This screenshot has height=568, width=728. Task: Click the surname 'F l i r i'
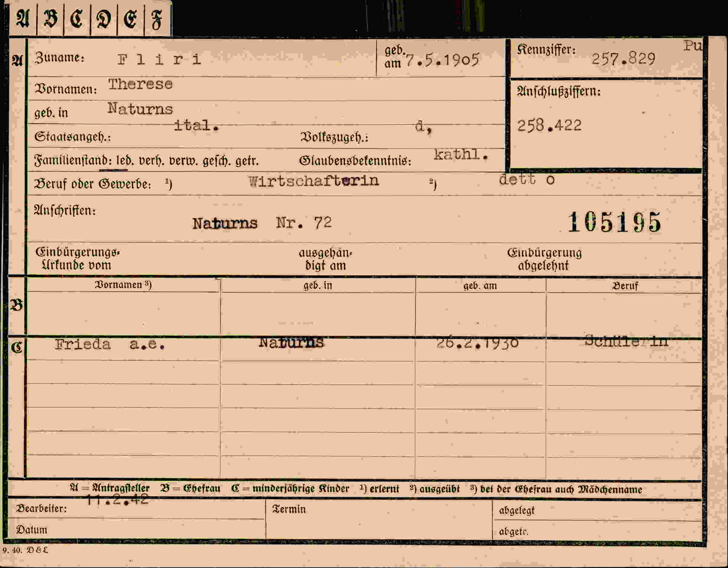pyautogui.click(x=159, y=60)
